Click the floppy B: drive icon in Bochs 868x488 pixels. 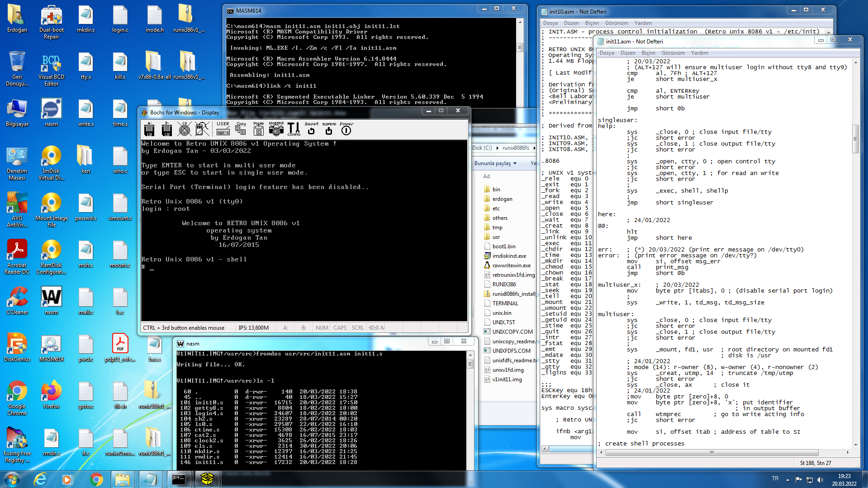167,130
